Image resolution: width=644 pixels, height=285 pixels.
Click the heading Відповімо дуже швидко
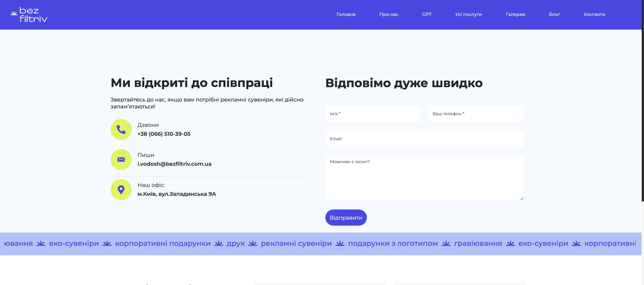[x=404, y=83]
